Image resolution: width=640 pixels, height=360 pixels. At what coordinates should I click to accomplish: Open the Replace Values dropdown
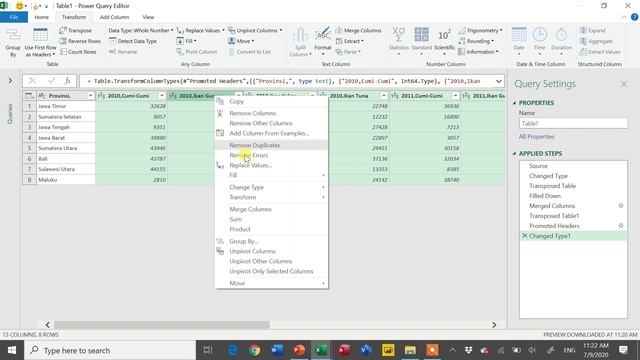[201, 31]
